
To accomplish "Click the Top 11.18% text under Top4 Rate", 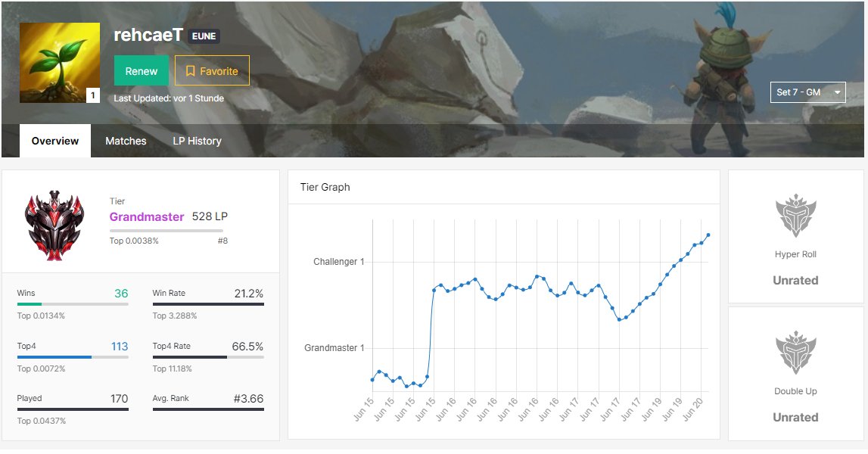I will [x=172, y=368].
